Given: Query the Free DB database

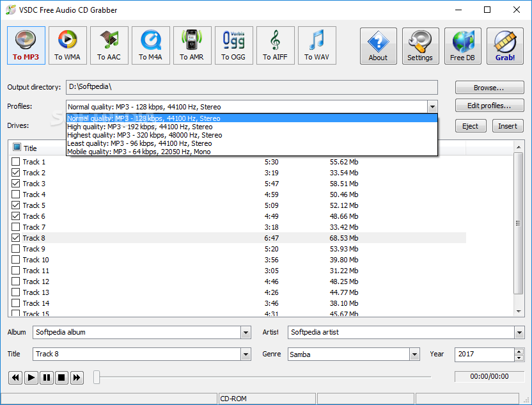Looking at the screenshot, I should pos(463,46).
